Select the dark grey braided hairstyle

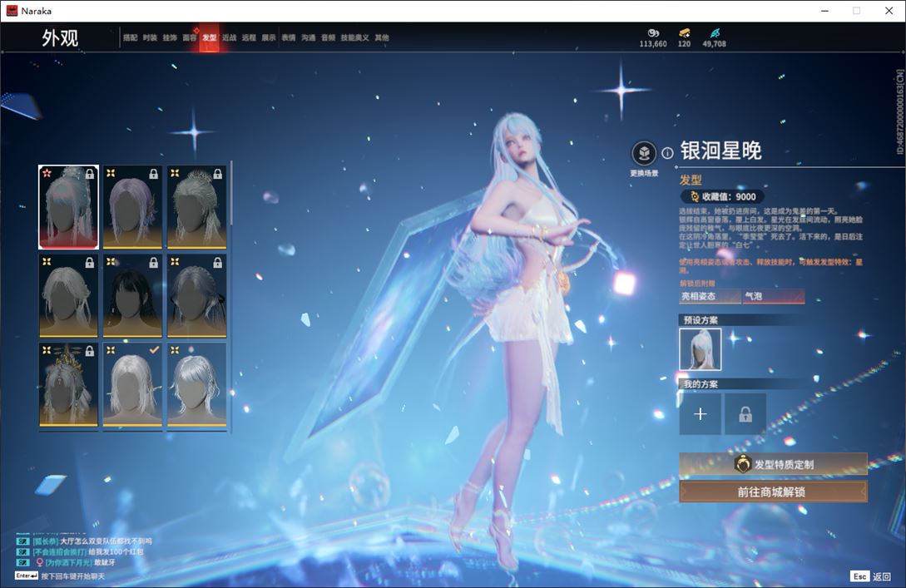pos(196,296)
